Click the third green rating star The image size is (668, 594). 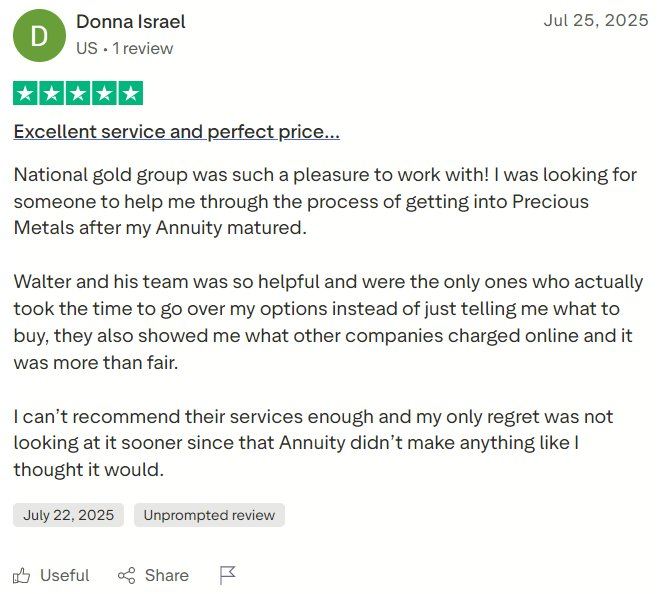pos(78,93)
